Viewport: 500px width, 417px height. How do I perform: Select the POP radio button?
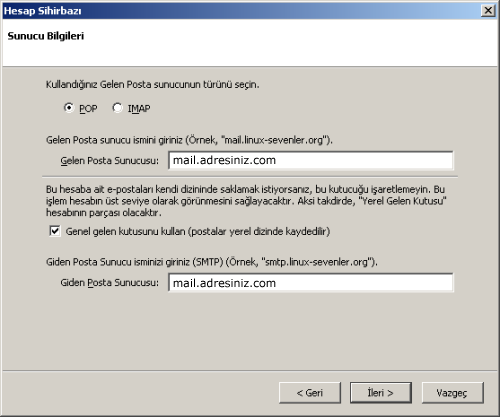click(x=69, y=108)
